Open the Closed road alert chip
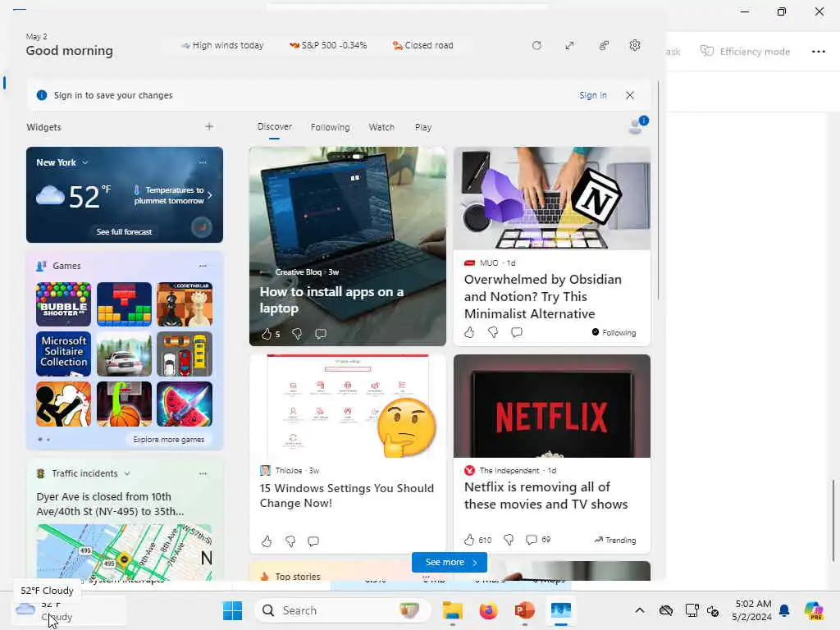840x630 pixels. [x=422, y=46]
